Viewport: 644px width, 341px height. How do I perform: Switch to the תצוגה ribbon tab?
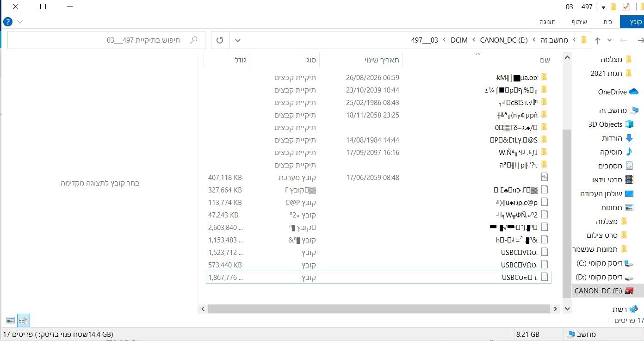(547, 22)
